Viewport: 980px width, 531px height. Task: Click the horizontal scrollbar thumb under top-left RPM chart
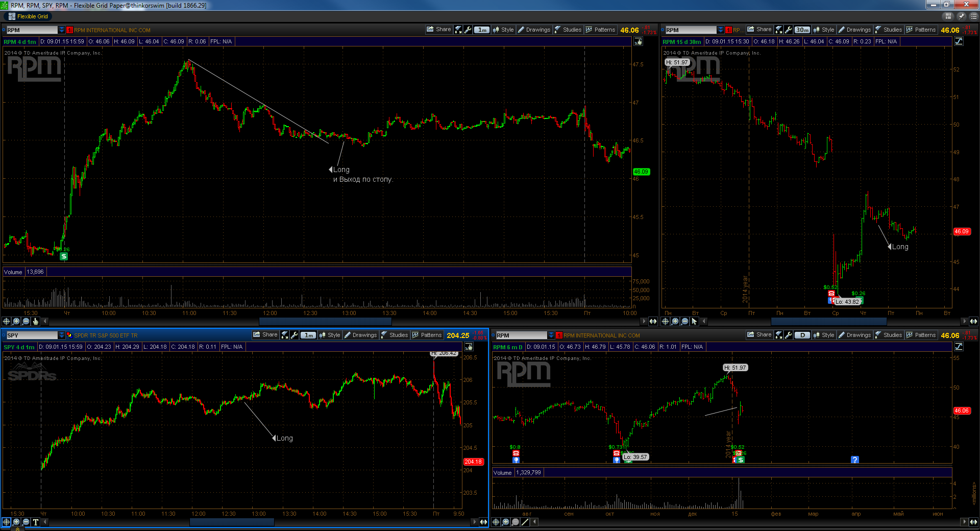coord(325,321)
